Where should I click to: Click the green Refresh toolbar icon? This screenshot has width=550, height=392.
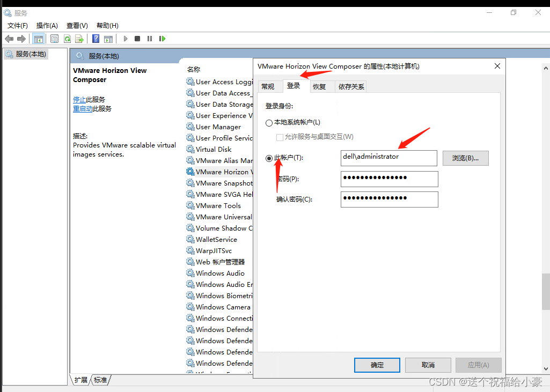coord(67,39)
